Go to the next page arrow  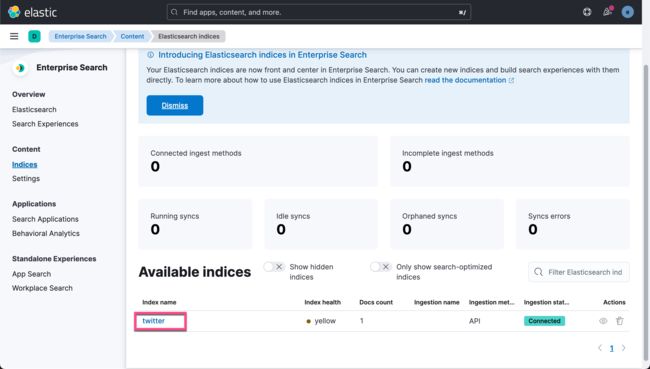623,348
